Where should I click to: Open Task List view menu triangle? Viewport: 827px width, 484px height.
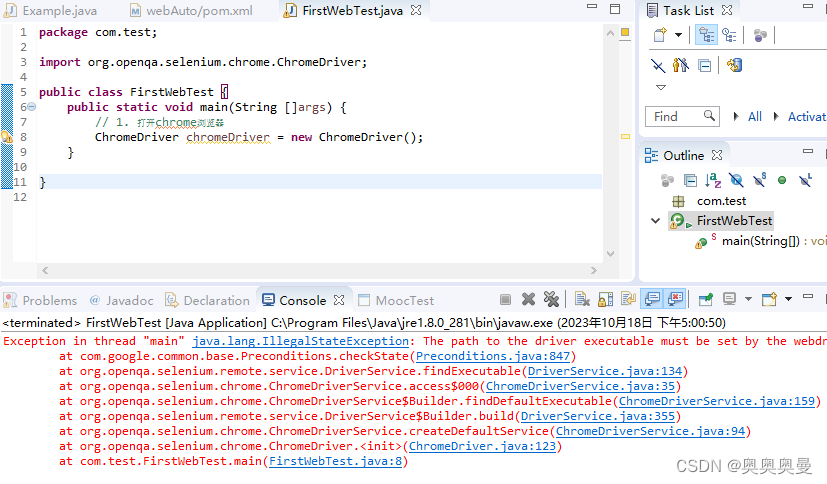pos(660,87)
